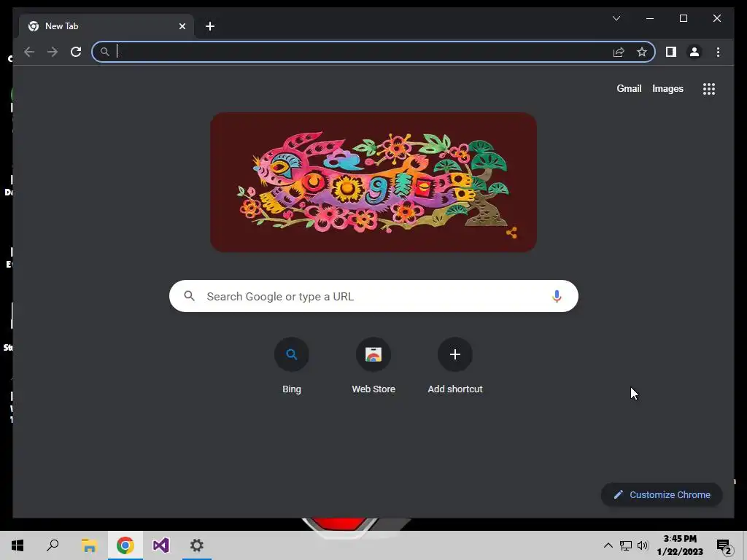Click the search icon in Google search box
747x560 pixels.
[x=189, y=296]
